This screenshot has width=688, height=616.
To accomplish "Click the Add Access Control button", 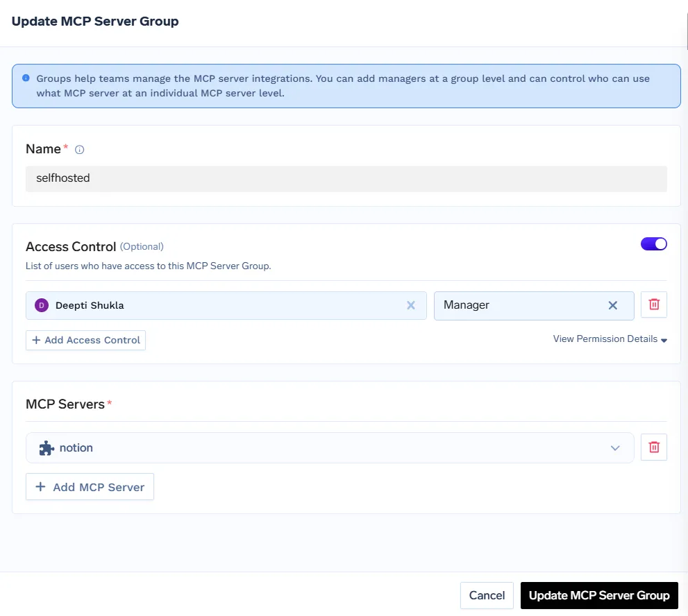I will [x=85, y=340].
